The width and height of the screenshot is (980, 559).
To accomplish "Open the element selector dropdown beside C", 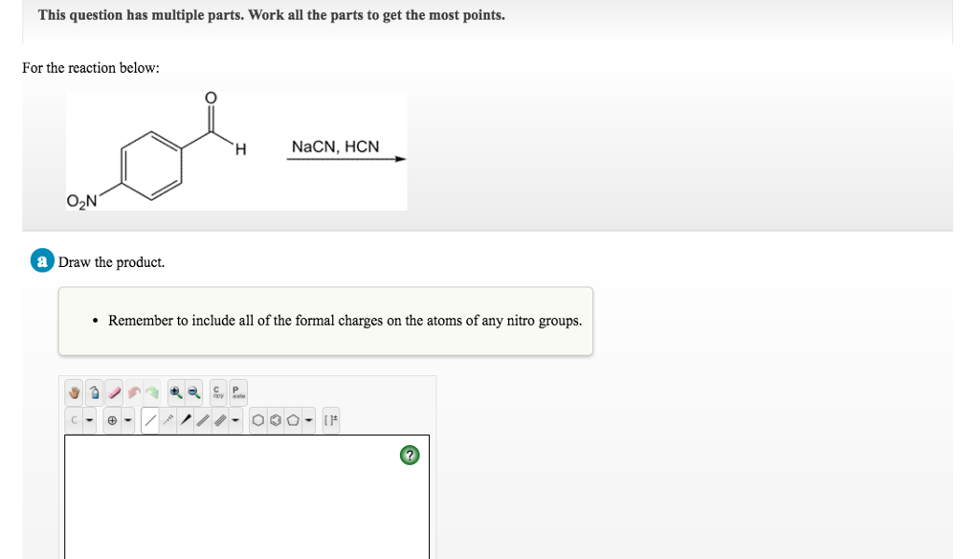I will pos(88,418).
